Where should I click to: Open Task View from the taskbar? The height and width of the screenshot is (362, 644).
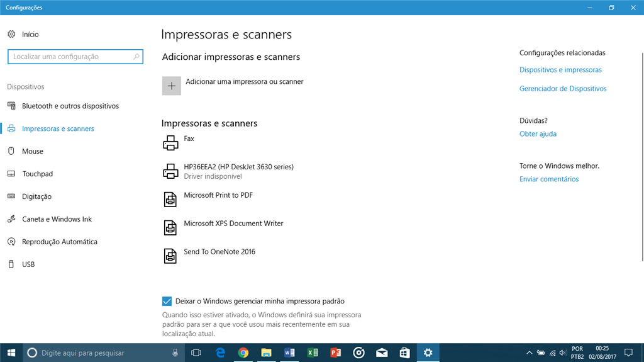[x=196, y=353]
